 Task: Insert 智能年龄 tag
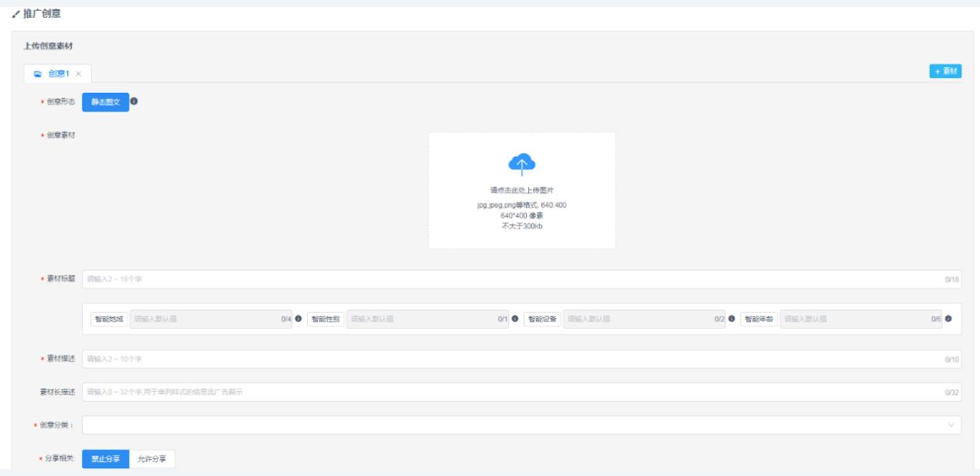pos(759,319)
